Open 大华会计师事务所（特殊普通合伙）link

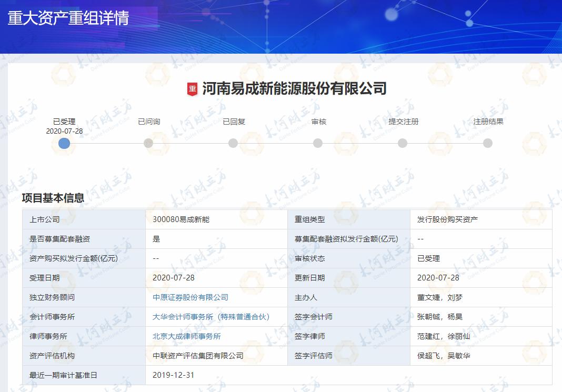point(211,317)
